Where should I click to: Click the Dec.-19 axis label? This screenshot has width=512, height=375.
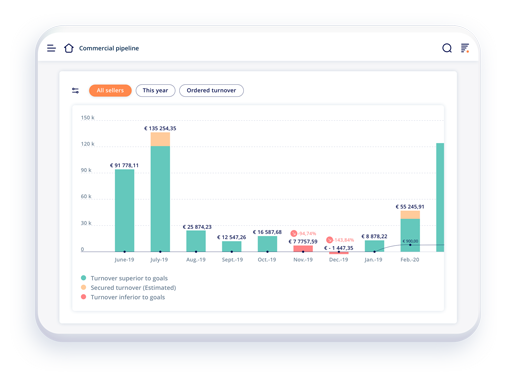pyautogui.click(x=338, y=260)
